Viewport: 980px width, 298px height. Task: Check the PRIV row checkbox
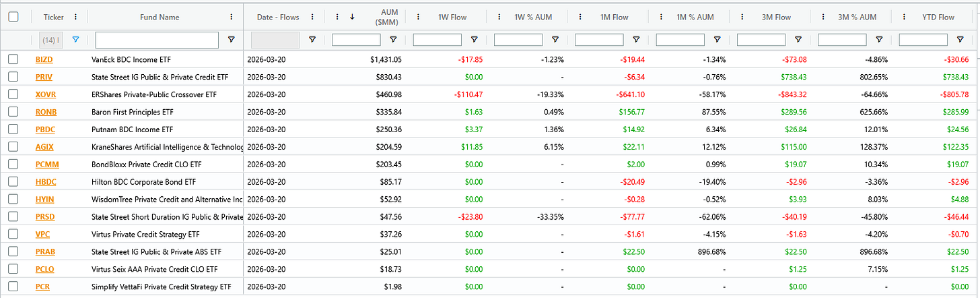coord(13,77)
